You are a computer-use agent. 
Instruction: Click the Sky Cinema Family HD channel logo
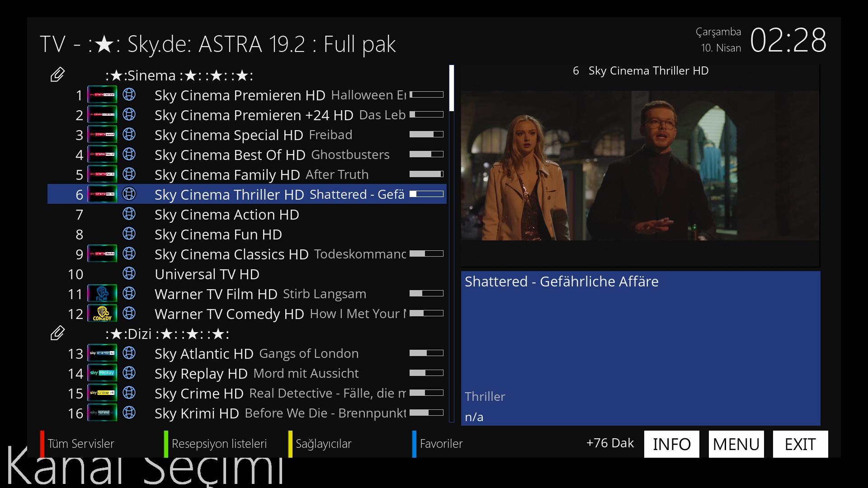[102, 174]
